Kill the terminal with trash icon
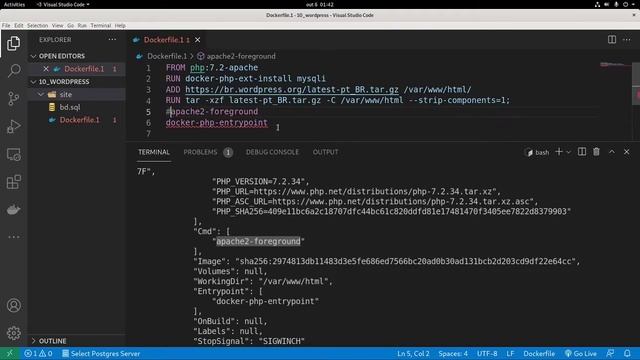The height and width of the screenshot is (360, 640). click(596, 152)
